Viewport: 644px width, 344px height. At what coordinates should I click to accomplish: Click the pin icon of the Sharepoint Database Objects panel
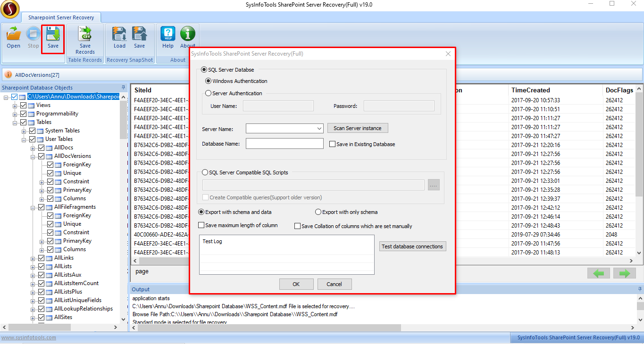coord(124,88)
